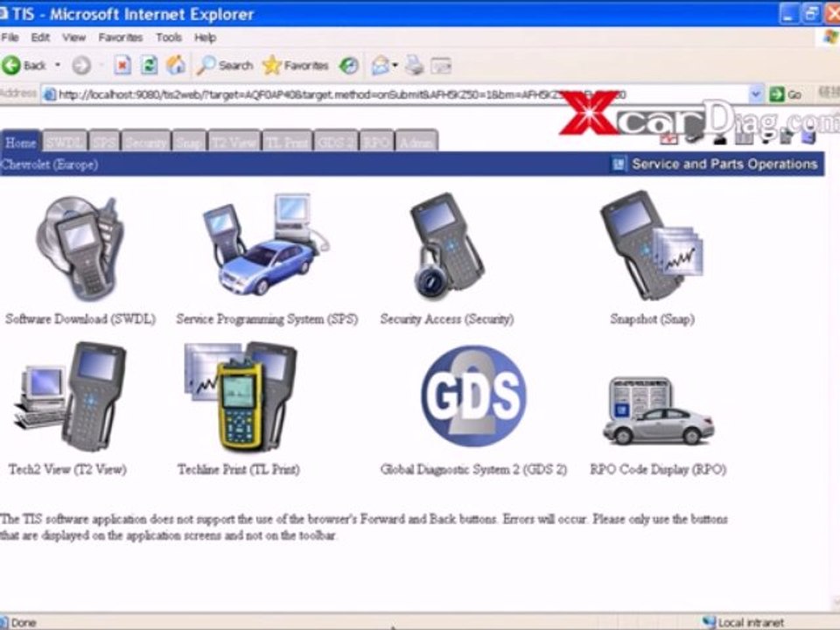Image resolution: width=840 pixels, height=630 pixels.
Task: Open the Help menu
Action: pyautogui.click(x=205, y=38)
